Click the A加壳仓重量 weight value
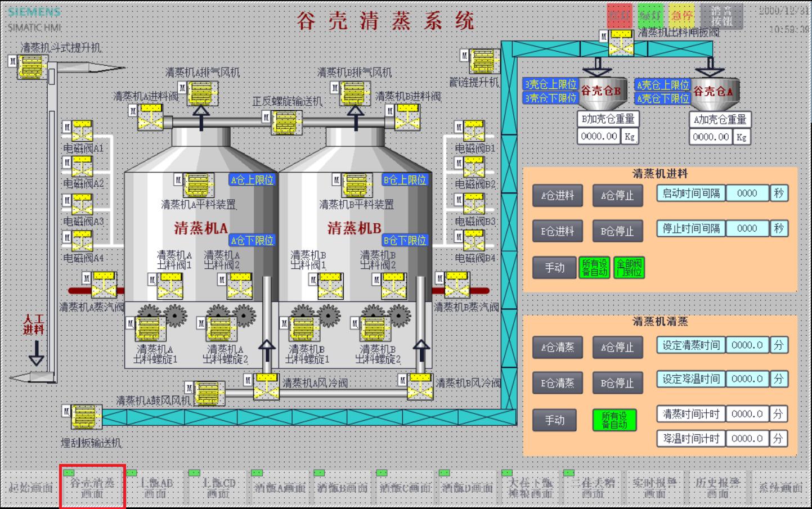Image resolution: width=812 pixels, height=509 pixels. tap(711, 137)
